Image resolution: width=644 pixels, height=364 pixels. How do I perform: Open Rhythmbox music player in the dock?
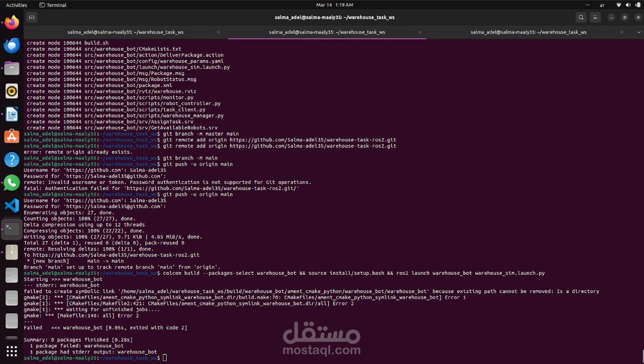pos(12,91)
